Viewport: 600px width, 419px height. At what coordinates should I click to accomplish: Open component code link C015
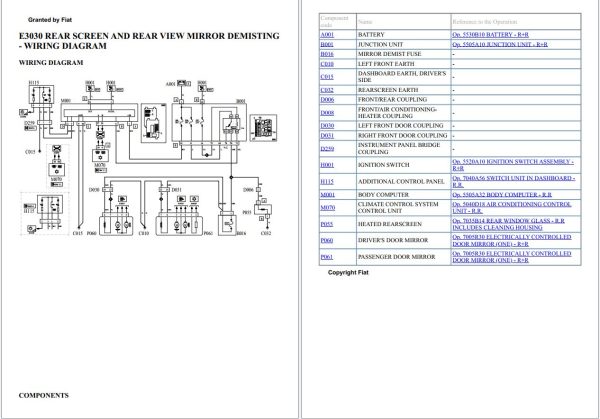[327, 77]
